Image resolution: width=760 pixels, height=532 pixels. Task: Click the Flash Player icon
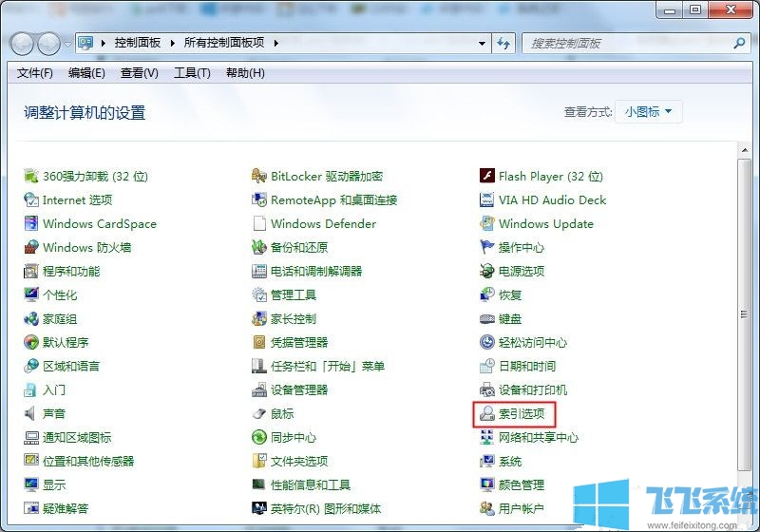click(x=487, y=176)
